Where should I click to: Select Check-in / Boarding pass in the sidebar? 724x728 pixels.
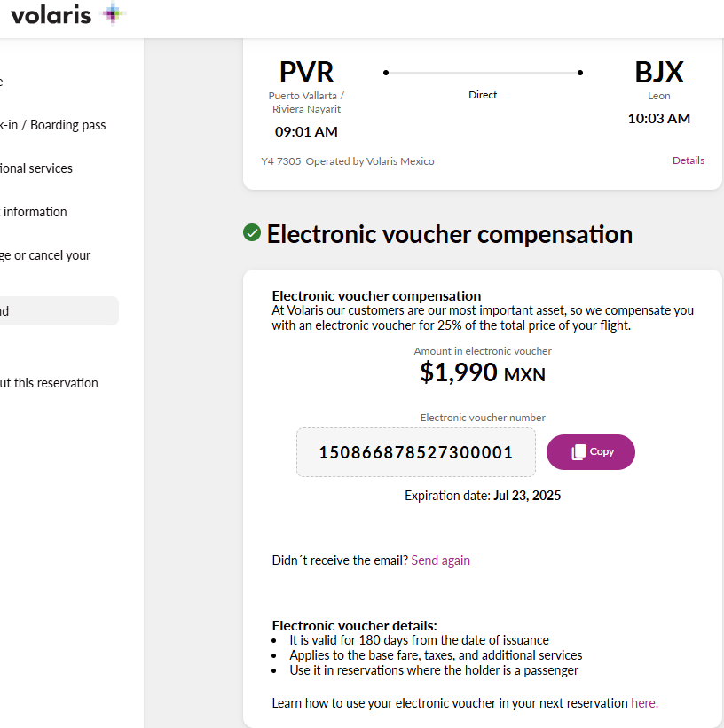click(52, 125)
